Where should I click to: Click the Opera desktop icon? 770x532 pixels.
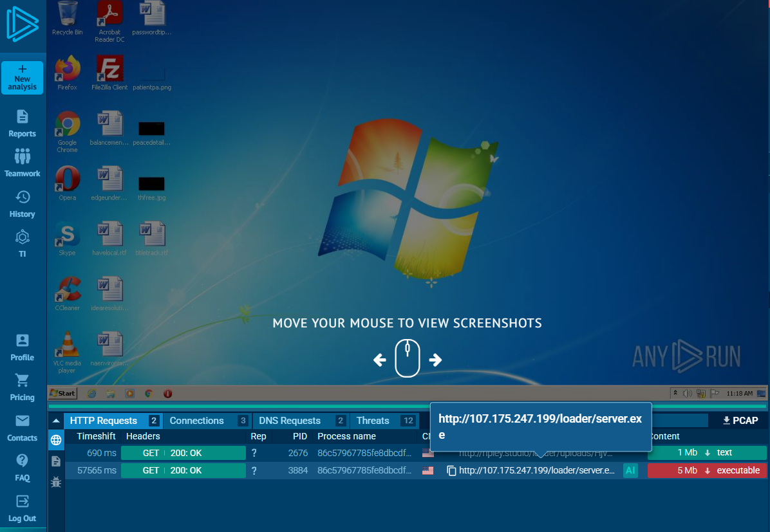click(67, 183)
